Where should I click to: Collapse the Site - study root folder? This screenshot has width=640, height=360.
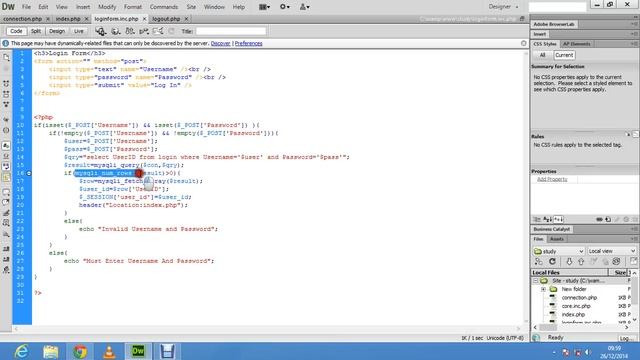[x=536, y=281]
